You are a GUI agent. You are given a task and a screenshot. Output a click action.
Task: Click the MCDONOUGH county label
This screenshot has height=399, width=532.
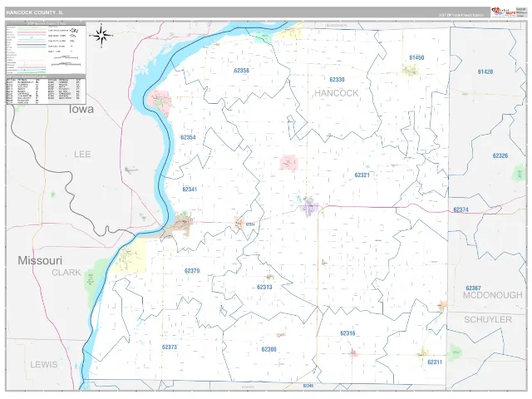[x=493, y=295]
